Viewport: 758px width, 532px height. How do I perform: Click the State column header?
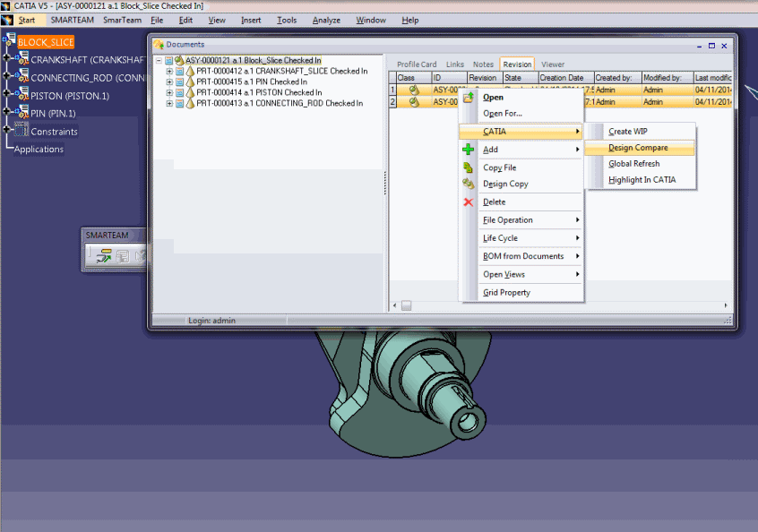tap(521, 78)
